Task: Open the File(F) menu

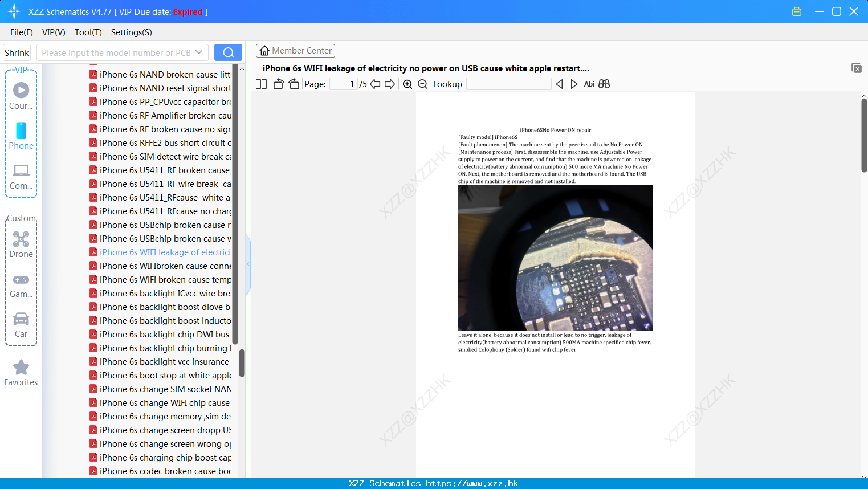Action: [22, 32]
